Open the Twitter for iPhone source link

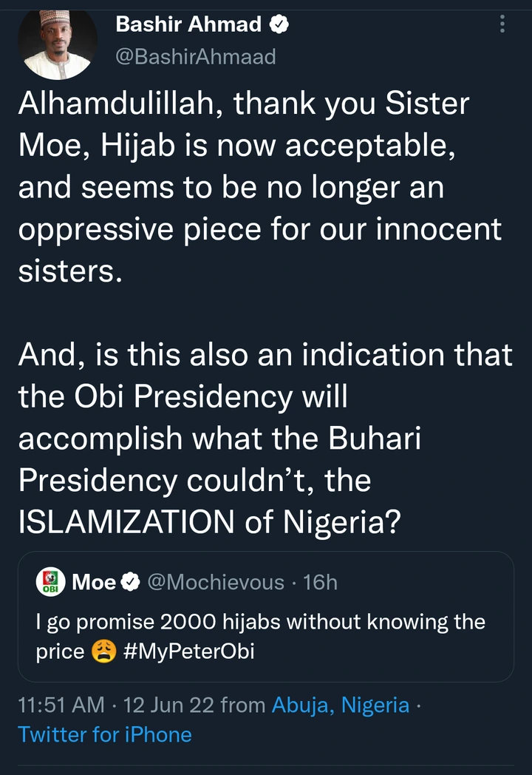105,734
